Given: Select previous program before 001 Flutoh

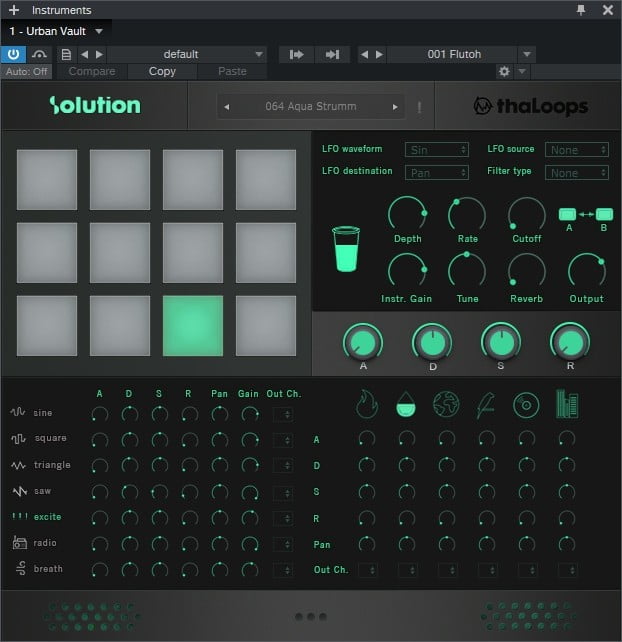Looking at the screenshot, I should [x=364, y=54].
